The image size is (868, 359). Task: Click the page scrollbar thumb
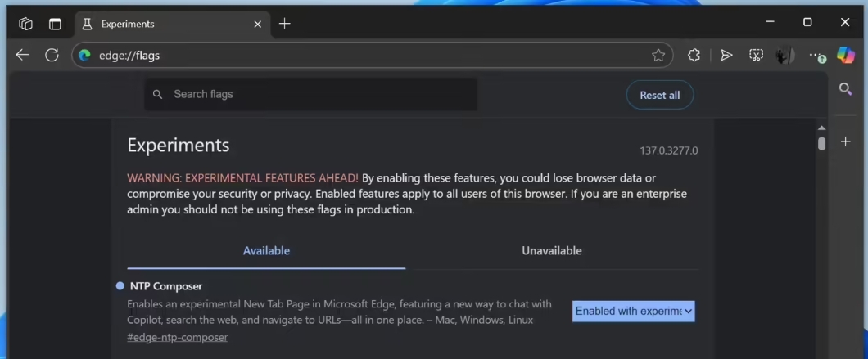[x=821, y=144]
